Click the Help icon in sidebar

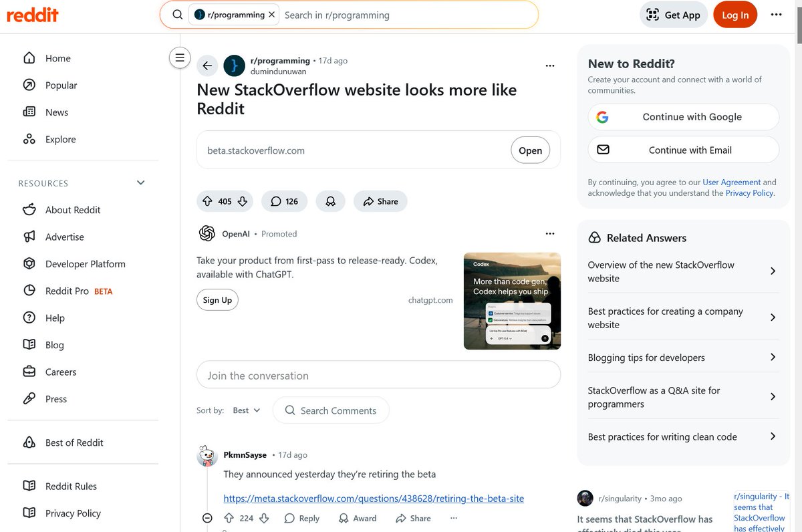(x=29, y=318)
